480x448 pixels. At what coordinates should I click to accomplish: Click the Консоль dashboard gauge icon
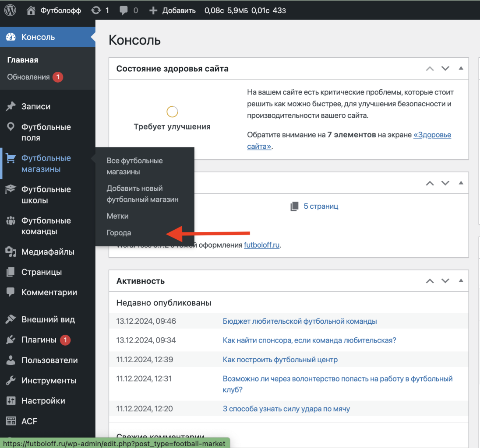pos(11,37)
